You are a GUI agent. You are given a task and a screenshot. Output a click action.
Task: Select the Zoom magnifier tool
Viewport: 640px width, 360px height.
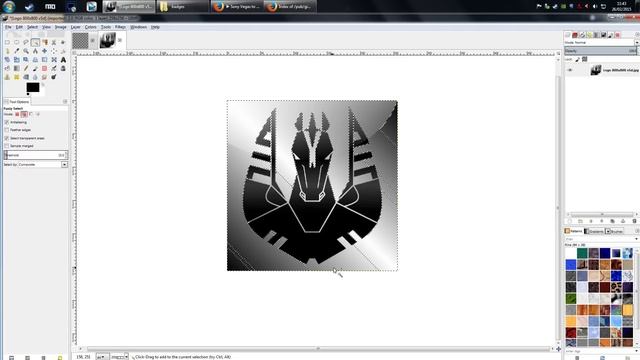tap(26, 51)
